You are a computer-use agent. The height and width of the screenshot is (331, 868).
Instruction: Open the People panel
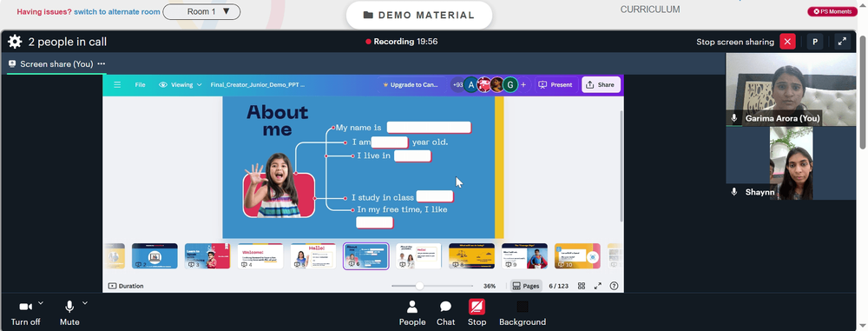click(x=412, y=314)
